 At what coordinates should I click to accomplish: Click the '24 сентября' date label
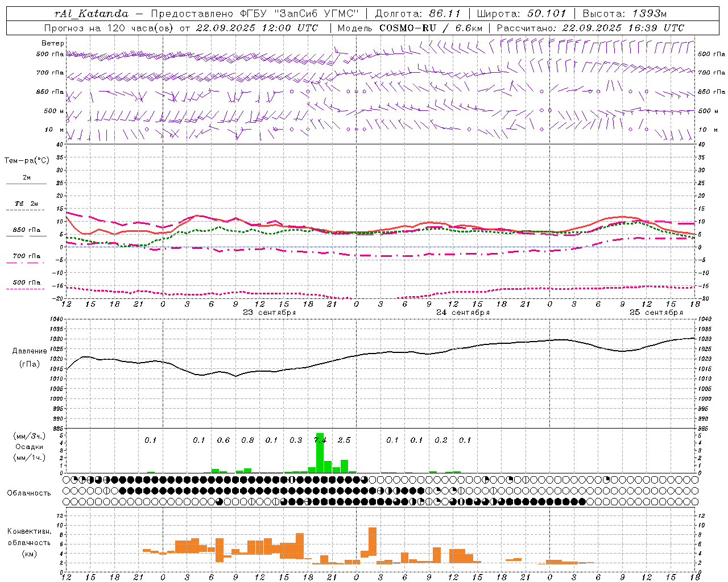[462, 313]
